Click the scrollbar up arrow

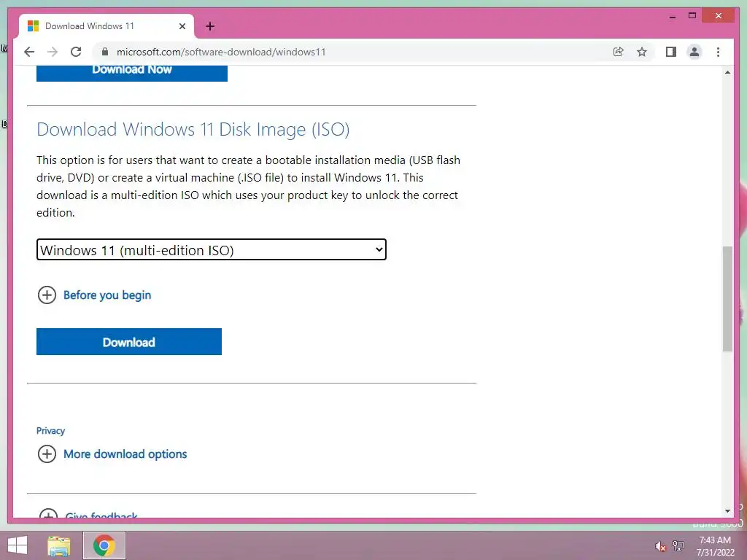pos(727,72)
